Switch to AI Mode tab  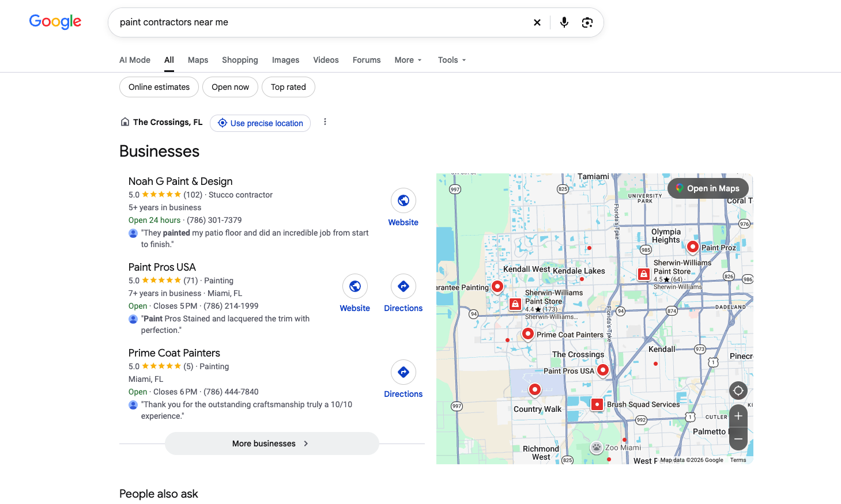tap(135, 60)
